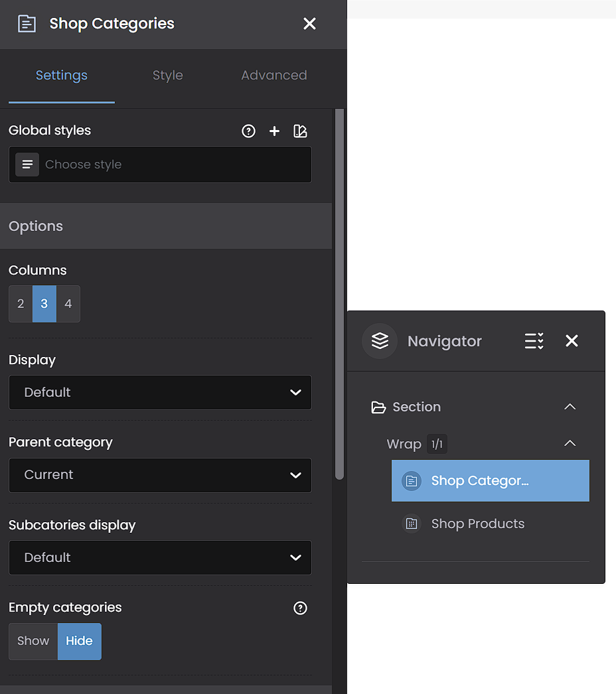The image size is (616, 694).
Task: Set Columns to 4
Action: pos(68,304)
